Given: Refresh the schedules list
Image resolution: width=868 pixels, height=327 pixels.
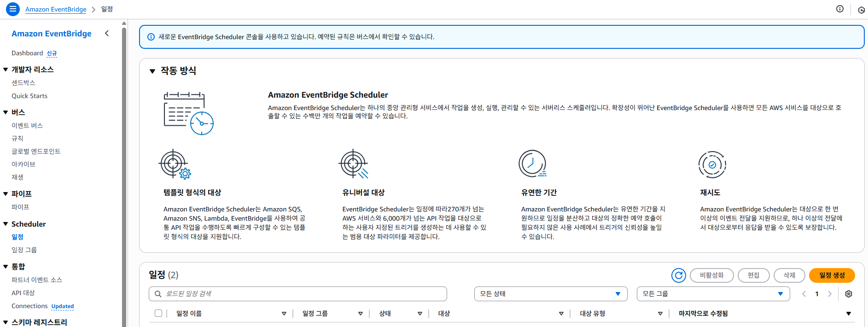Looking at the screenshot, I should [679, 275].
